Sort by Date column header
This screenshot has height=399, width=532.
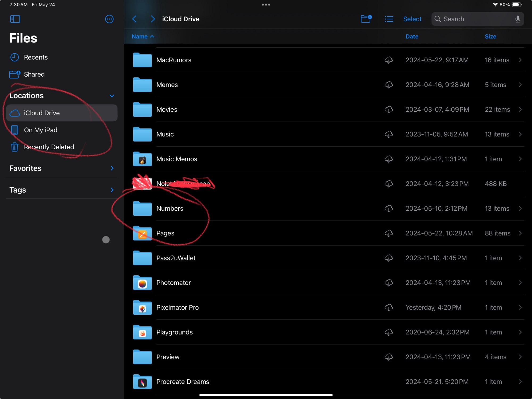tap(412, 36)
